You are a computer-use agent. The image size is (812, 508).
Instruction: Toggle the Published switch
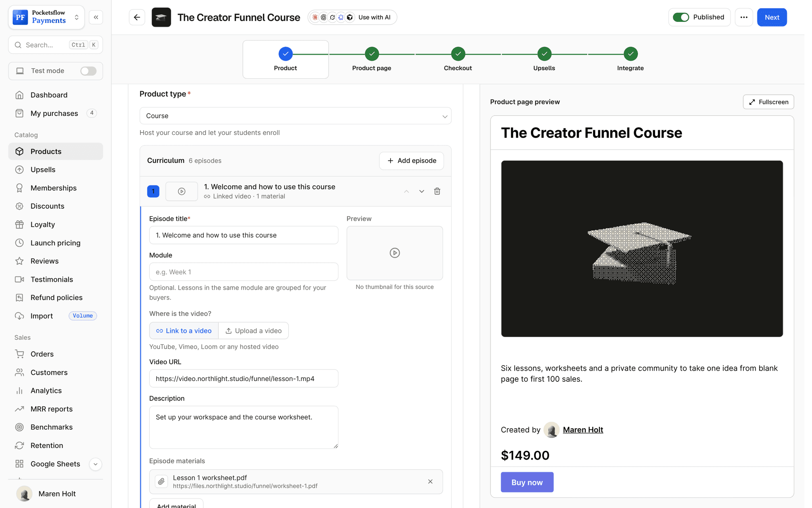681,17
